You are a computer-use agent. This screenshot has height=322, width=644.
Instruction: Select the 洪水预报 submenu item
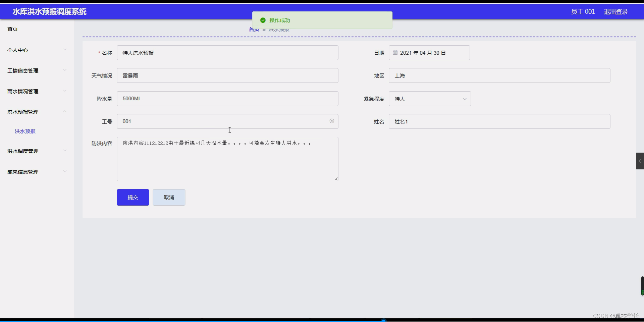point(25,131)
